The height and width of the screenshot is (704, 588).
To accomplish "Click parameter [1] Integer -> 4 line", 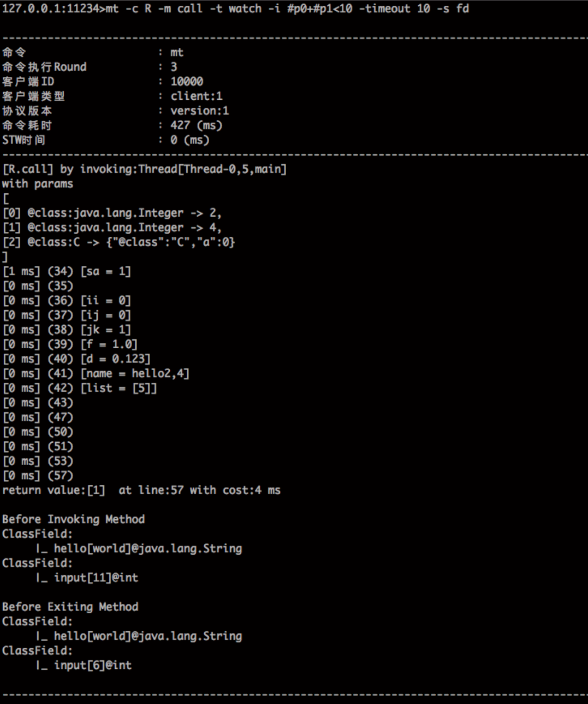I will [x=112, y=227].
